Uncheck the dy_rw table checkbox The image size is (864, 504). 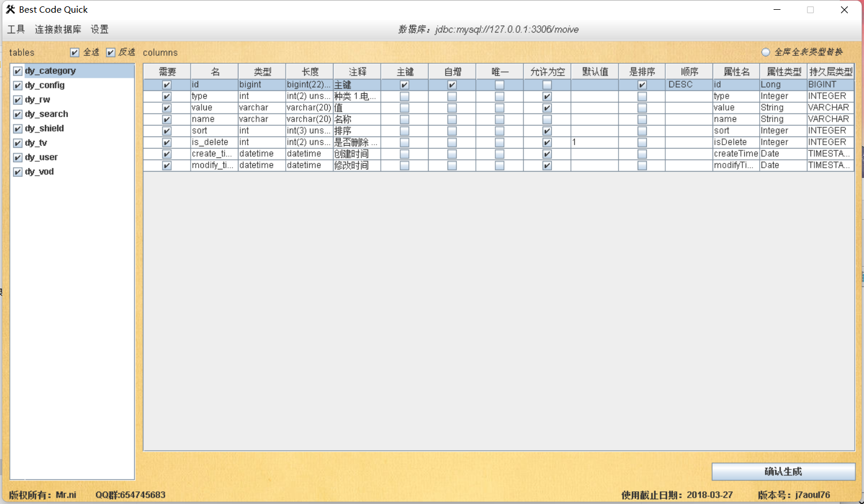pyautogui.click(x=18, y=100)
